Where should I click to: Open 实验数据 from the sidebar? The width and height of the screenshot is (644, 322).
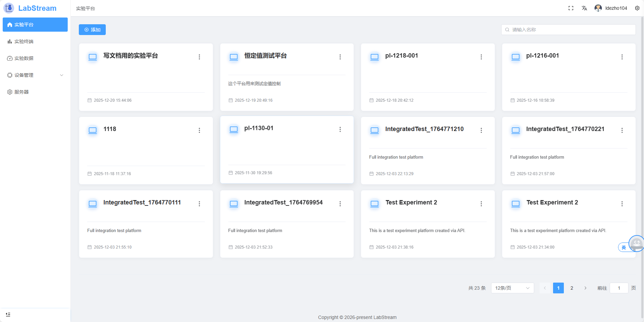[x=24, y=58]
